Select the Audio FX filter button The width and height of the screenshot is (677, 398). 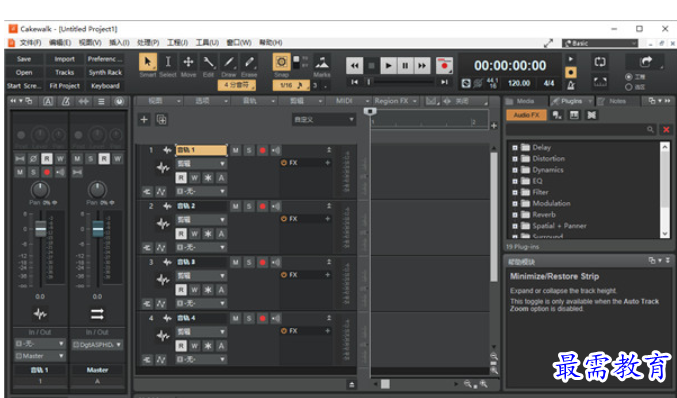click(x=527, y=115)
